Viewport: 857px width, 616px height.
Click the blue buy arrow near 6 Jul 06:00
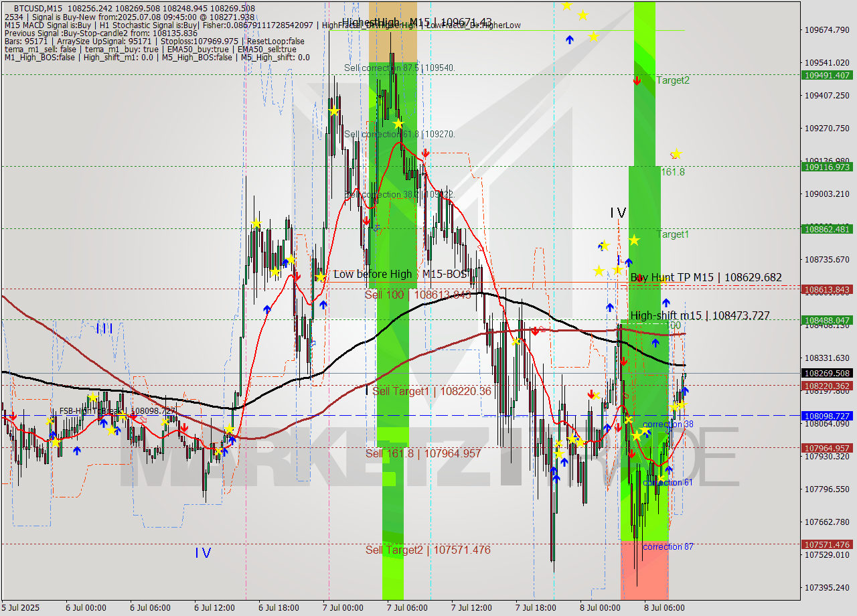(117, 429)
